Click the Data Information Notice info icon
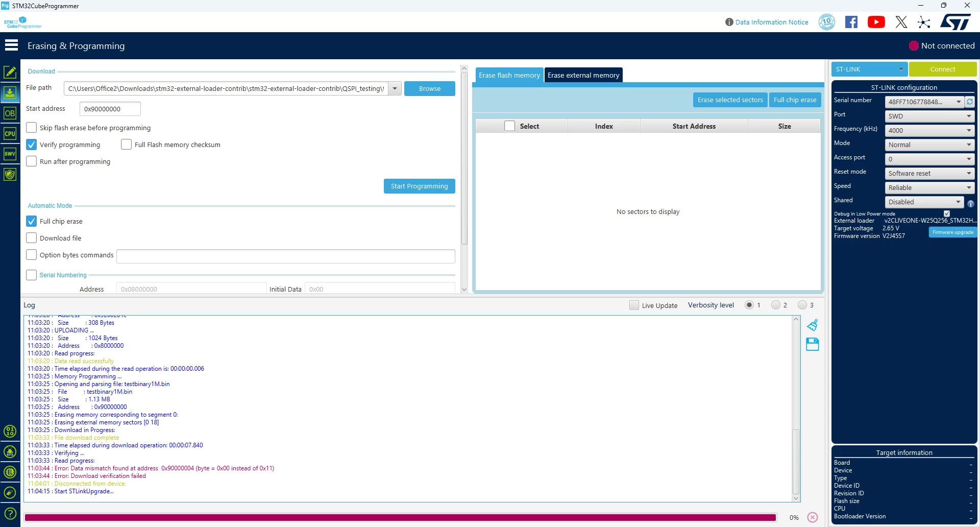 pyautogui.click(x=729, y=22)
